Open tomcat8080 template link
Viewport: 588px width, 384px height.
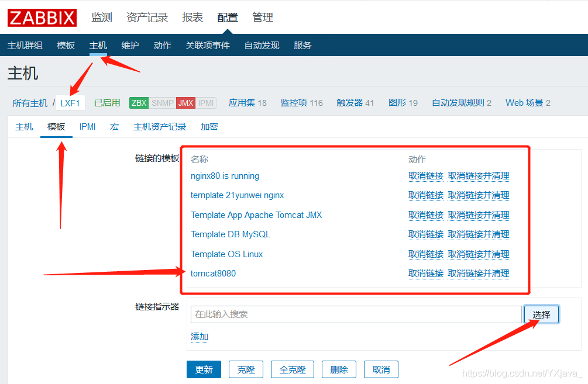pyautogui.click(x=213, y=274)
